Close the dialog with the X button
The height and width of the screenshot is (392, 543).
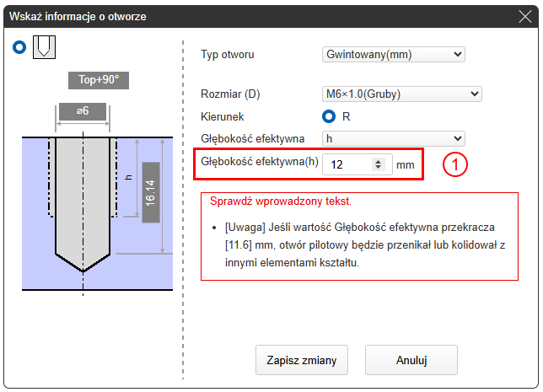[524, 16]
